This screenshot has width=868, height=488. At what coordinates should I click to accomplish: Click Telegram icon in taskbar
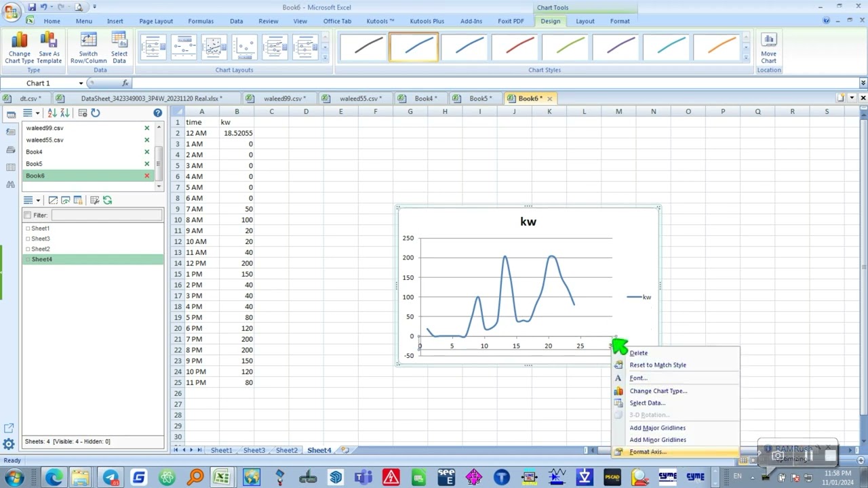point(110,478)
